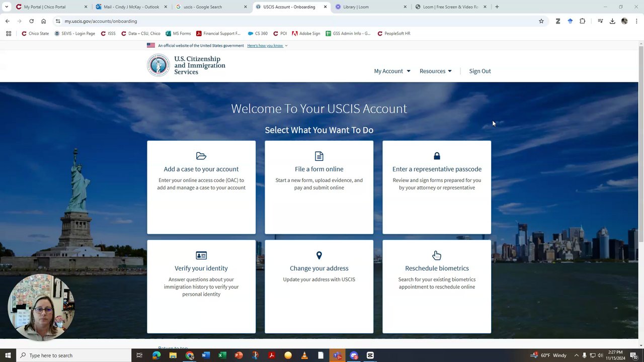Screen dimensions: 644x362
Task: Open Microsoft Edge from the taskbar
Action: [156, 355]
